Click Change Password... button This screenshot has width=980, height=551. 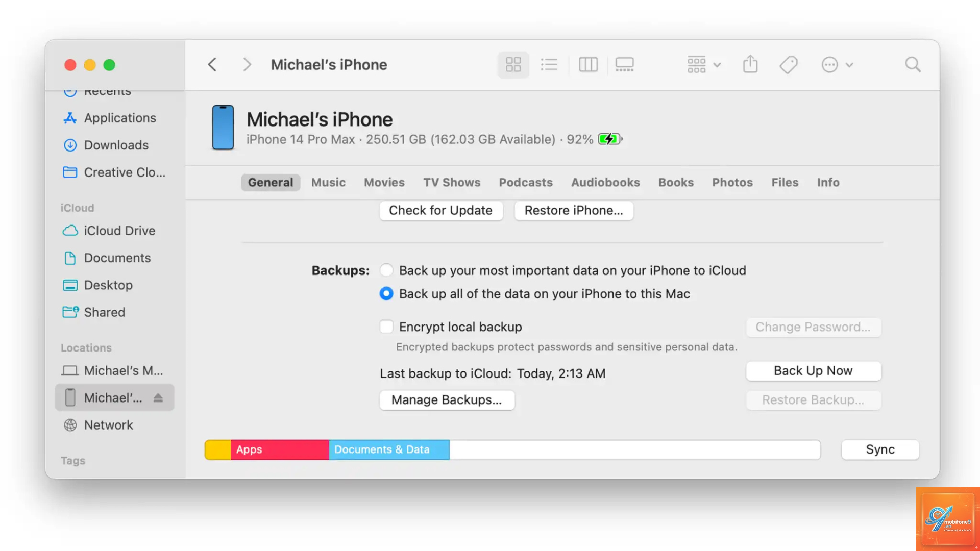click(x=813, y=327)
